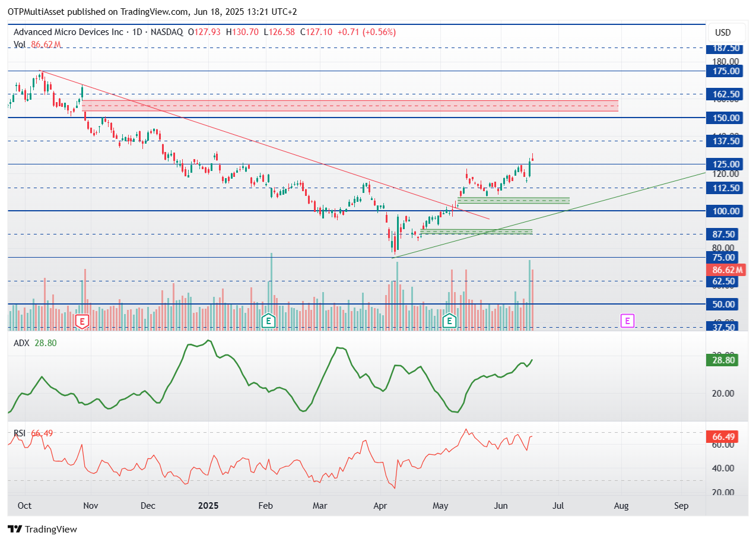This screenshot has width=756, height=542.
Task: Click the green 28.80 ADX axis tag
Action: pos(723,360)
